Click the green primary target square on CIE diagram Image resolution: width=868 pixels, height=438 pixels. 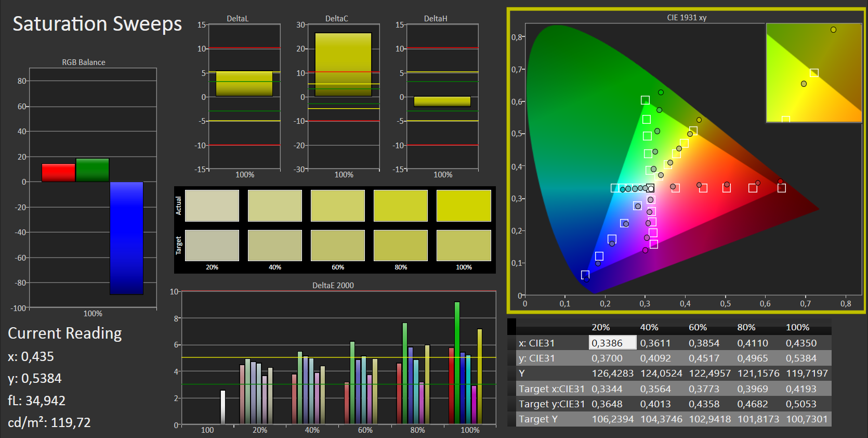tap(645, 100)
